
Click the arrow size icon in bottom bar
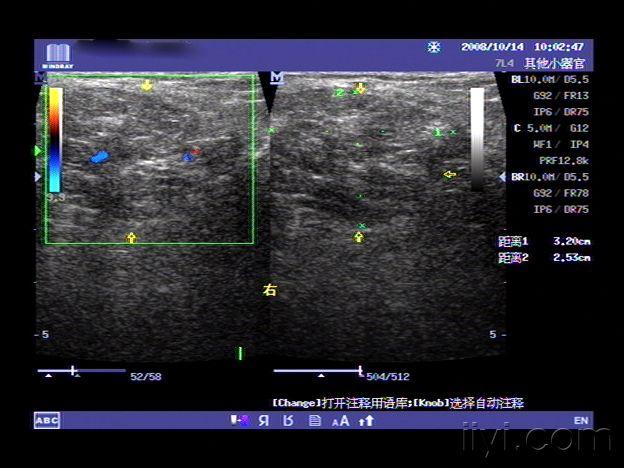click(x=366, y=421)
